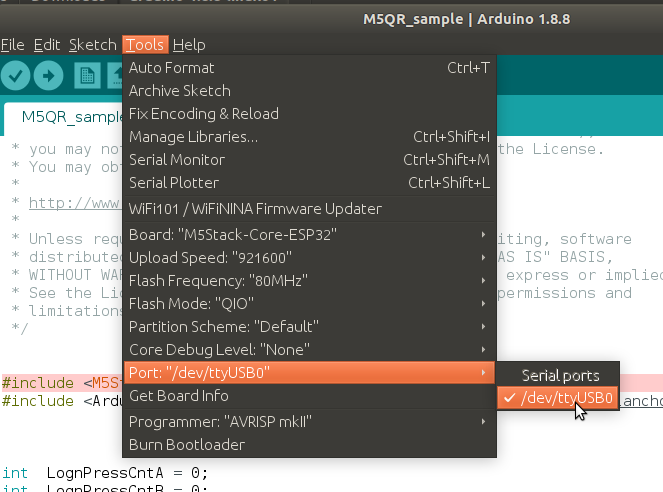Click the Verify checkmark icon
Viewport: 663px width, 492px height.
tap(15, 76)
